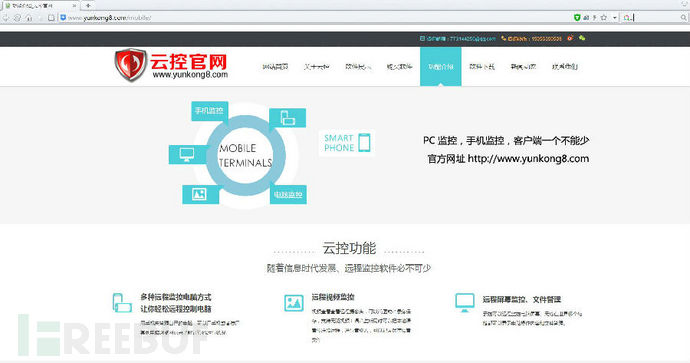Viewport: 690px width, 363px height.
Task: Close the open browser tab
Action: click(74, 6)
